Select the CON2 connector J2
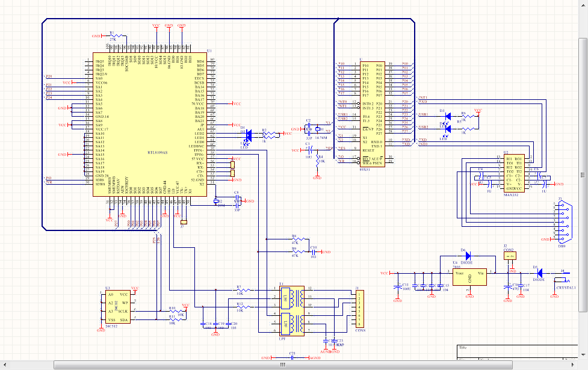 pos(510,256)
